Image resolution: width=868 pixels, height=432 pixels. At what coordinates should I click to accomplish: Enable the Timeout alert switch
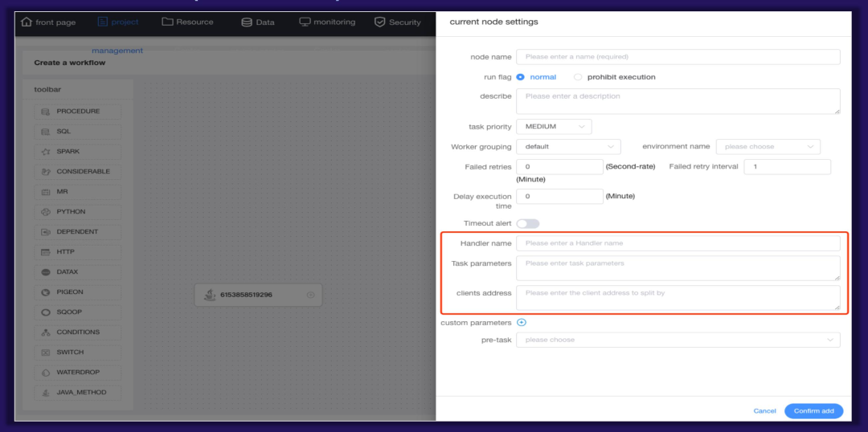point(528,223)
